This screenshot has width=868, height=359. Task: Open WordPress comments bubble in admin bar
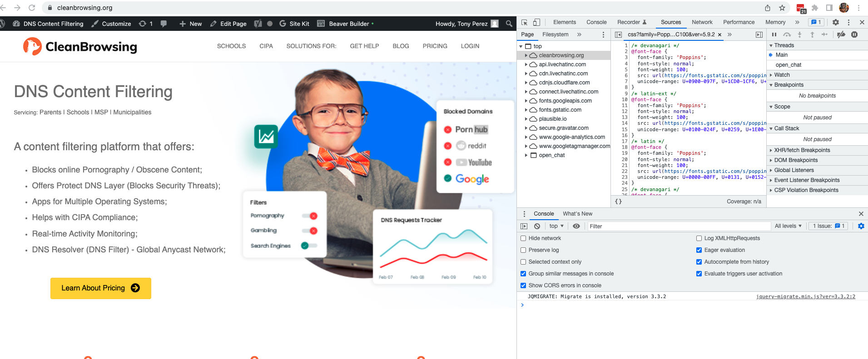pos(164,24)
